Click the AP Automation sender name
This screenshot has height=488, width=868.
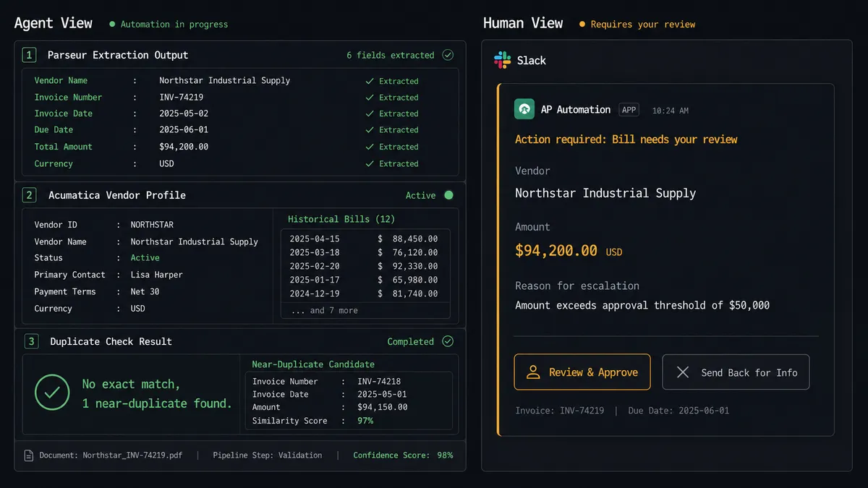click(x=576, y=109)
